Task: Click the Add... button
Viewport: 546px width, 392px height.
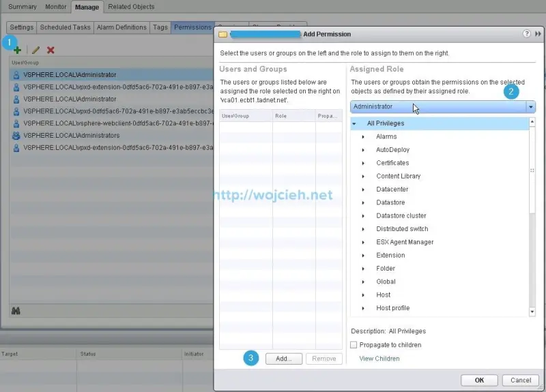Action: pyautogui.click(x=284, y=359)
